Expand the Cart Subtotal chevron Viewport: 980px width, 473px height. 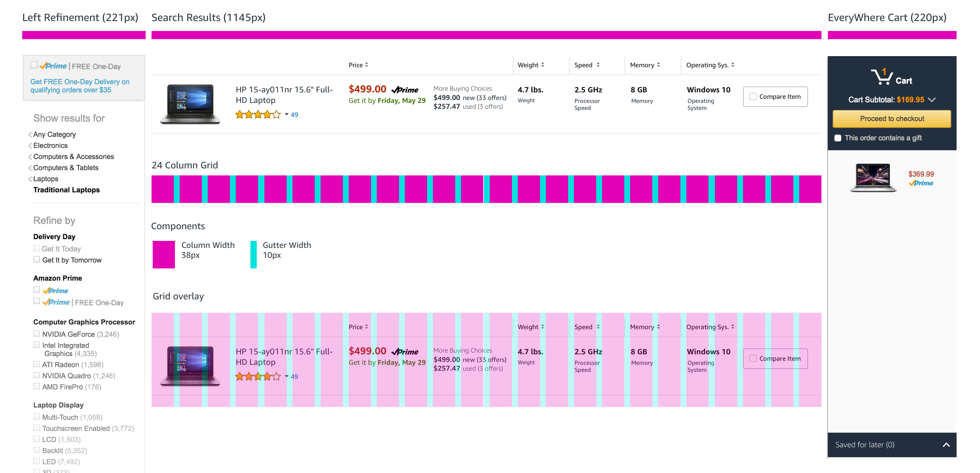931,100
